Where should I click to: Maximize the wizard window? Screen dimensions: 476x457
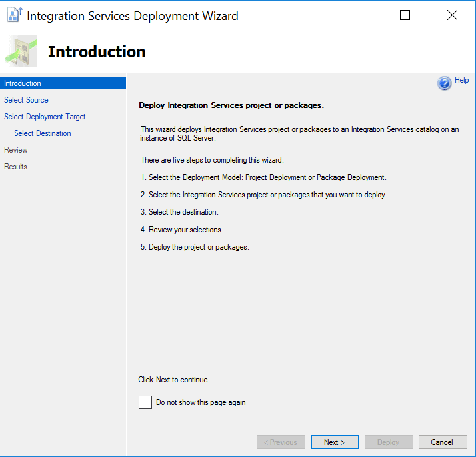(405, 15)
